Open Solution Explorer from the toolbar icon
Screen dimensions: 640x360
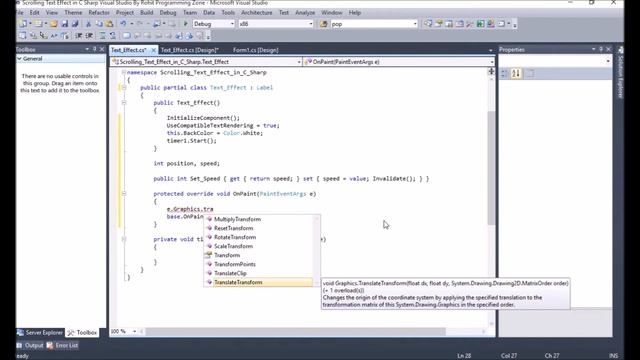click(x=428, y=24)
